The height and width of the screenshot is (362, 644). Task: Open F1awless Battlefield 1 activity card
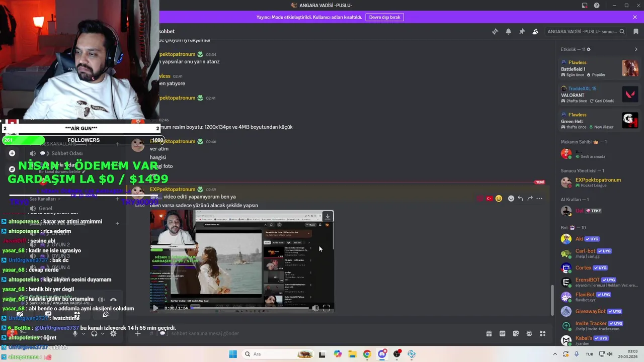tap(600, 68)
